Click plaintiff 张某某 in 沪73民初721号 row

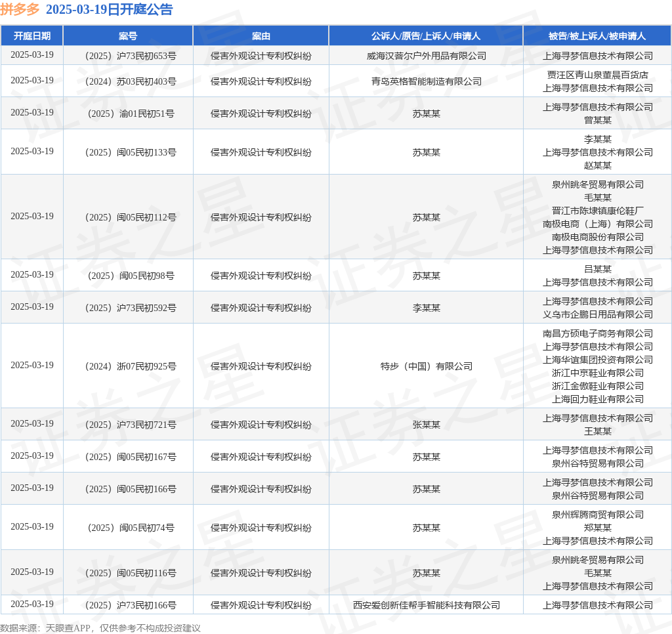tap(427, 425)
